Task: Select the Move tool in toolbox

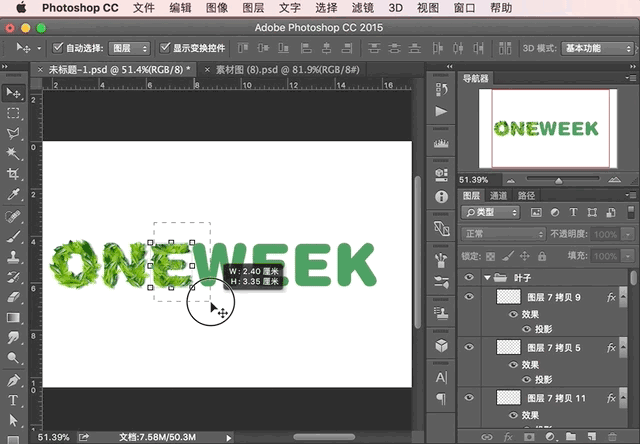Action: [x=13, y=93]
